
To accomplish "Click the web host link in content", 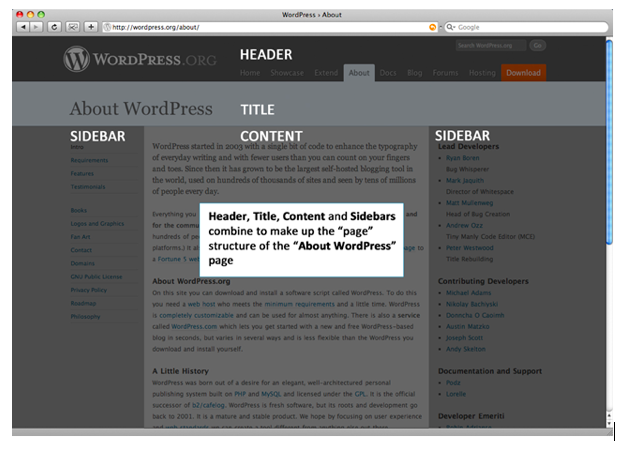I will pyautogui.click(x=201, y=304).
